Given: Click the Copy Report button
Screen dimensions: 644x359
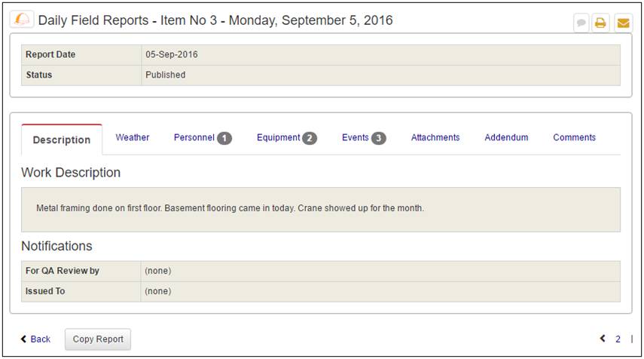Looking at the screenshot, I should tap(98, 339).
